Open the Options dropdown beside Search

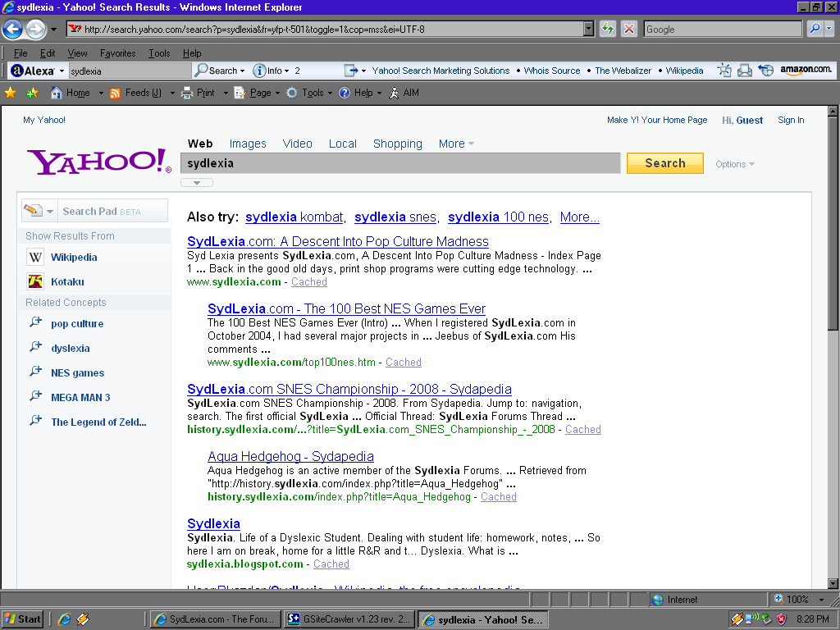pyautogui.click(x=734, y=164)
